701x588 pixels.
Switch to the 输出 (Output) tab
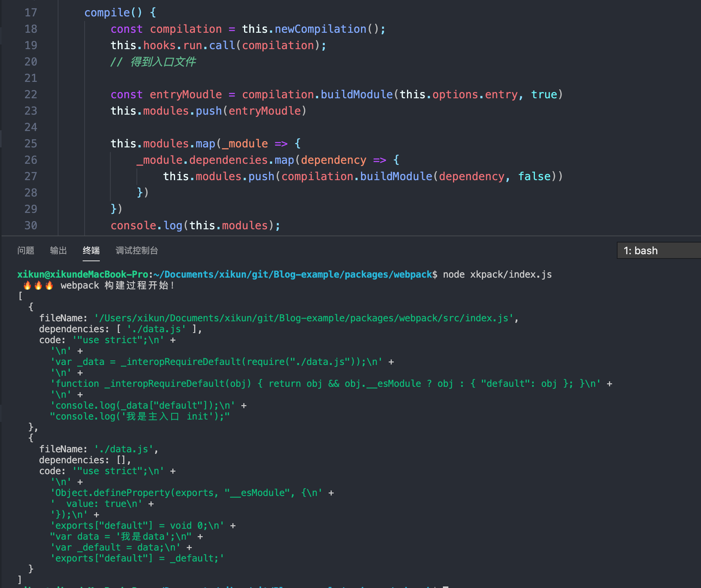coord(58,250)
